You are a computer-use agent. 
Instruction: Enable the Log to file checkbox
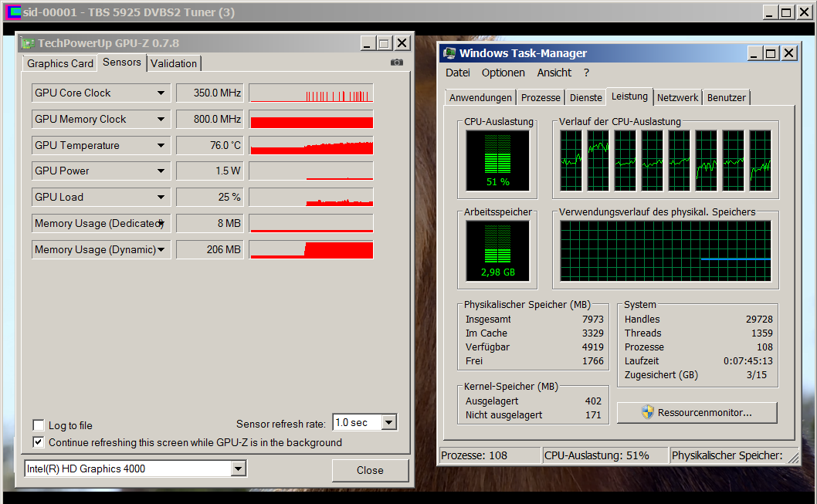[x=39, y=425]
